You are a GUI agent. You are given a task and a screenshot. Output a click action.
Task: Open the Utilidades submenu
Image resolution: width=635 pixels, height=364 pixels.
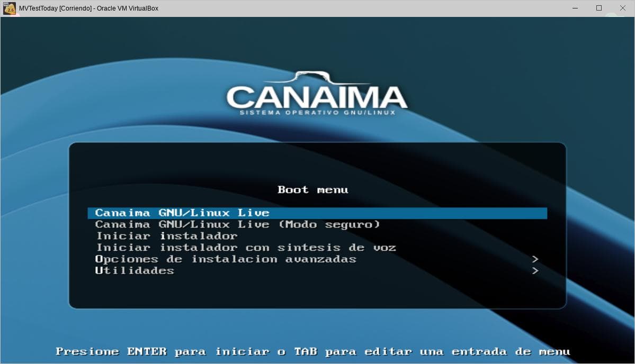(x=135, y=270)
